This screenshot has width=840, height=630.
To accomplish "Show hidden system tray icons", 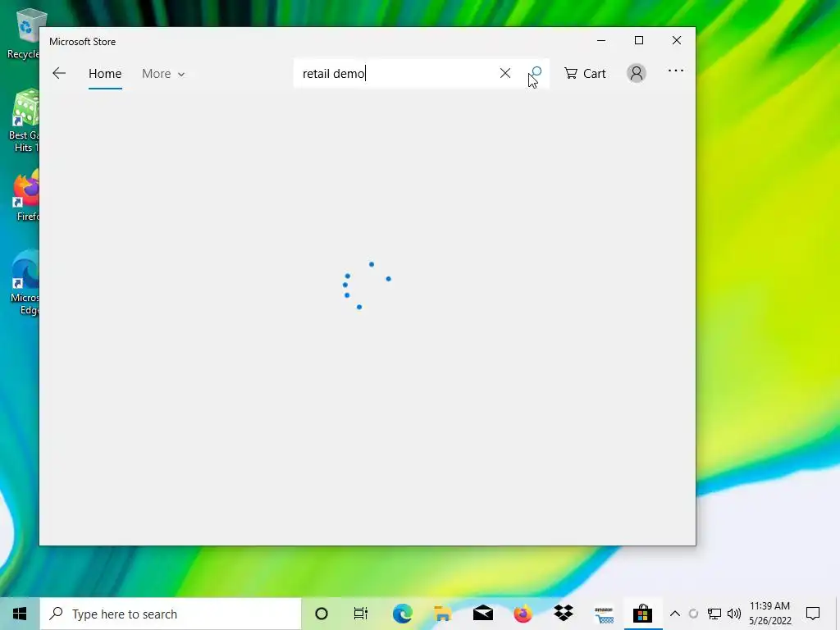I will (675, 614).
